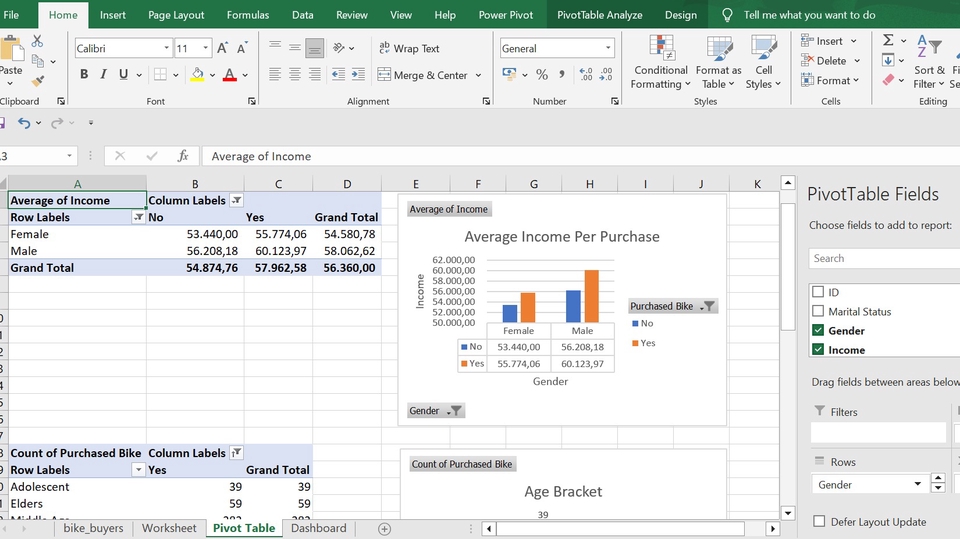
Task: Click the Insert cells button
Action: coord(829,41)
